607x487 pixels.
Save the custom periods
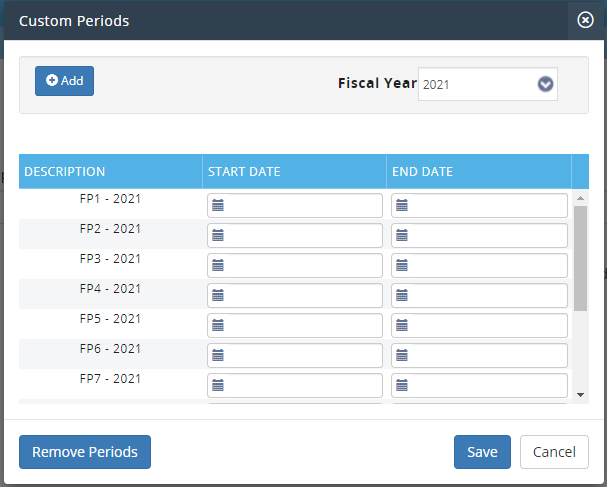[x=482, y=452]
